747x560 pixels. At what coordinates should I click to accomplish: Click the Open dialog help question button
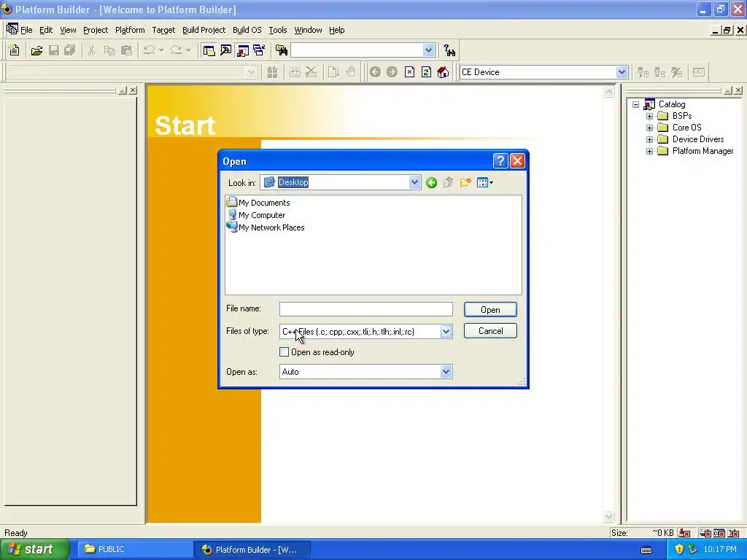500,161
